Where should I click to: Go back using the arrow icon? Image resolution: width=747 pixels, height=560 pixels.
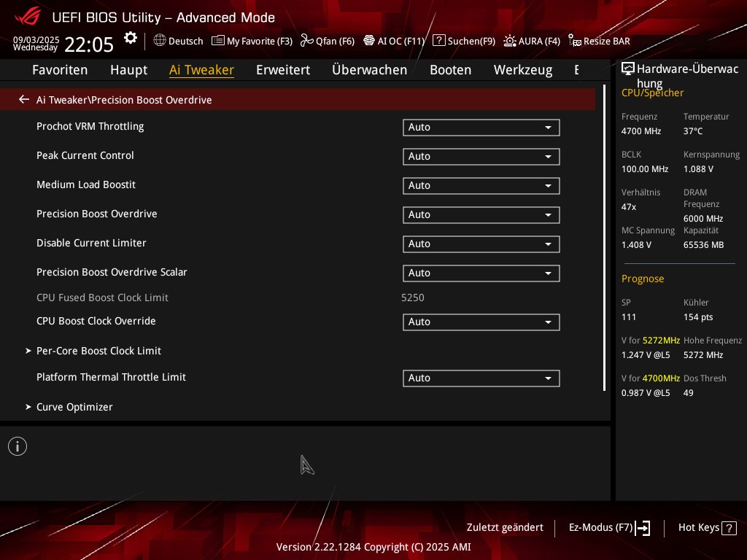click(24, 99)
